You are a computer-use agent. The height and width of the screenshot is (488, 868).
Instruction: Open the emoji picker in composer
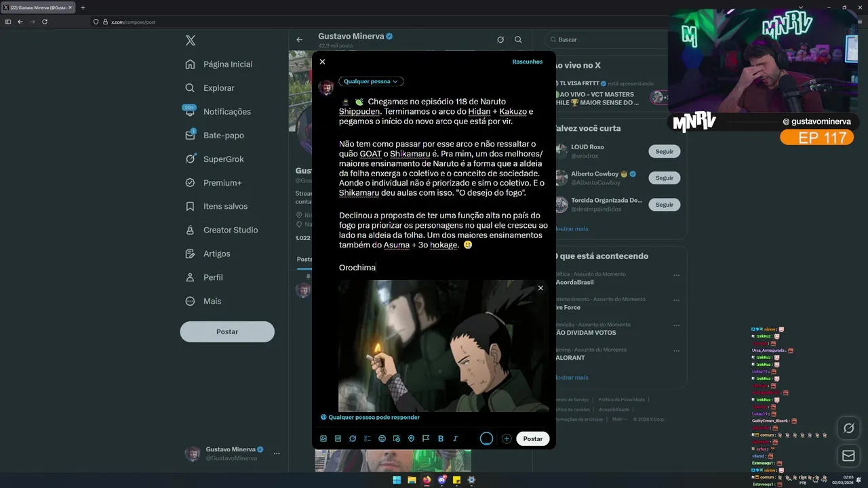pyautogui.click(x=382, y=439)
